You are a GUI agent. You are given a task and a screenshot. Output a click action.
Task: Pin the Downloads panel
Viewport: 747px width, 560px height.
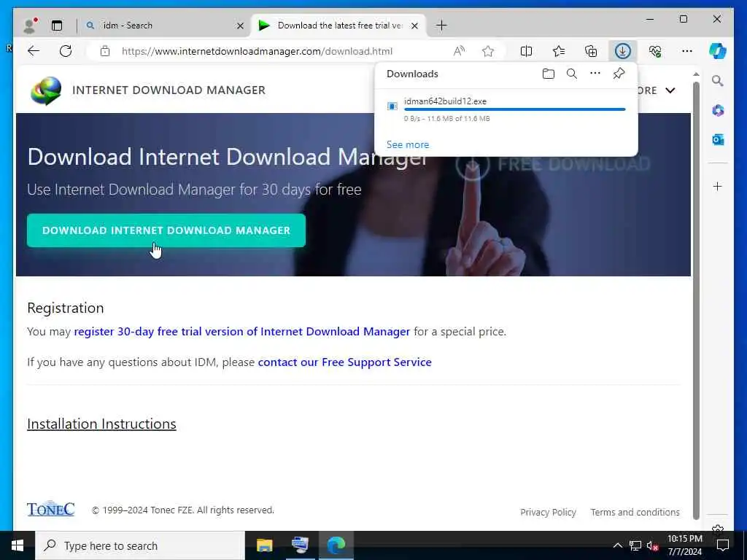(619, 74)
